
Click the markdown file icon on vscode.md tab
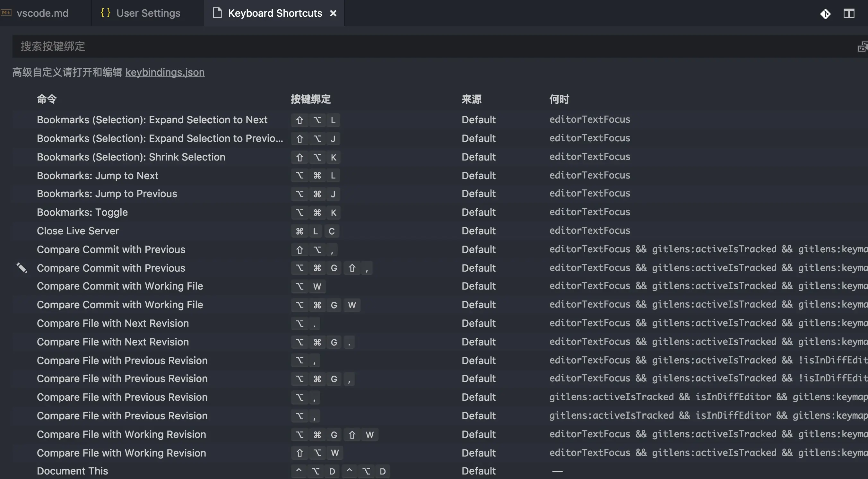pyautogui.click(x=6, y=13)
